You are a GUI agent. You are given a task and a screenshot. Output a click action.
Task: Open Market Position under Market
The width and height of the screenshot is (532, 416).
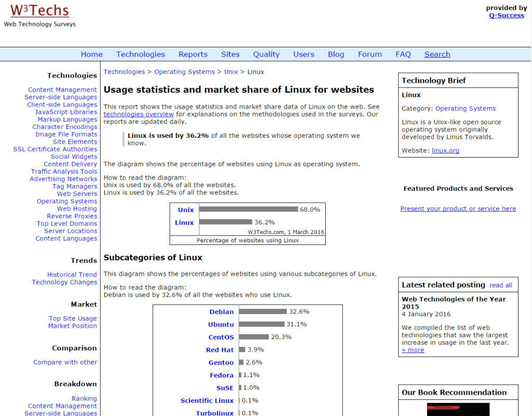coord(72,326)
